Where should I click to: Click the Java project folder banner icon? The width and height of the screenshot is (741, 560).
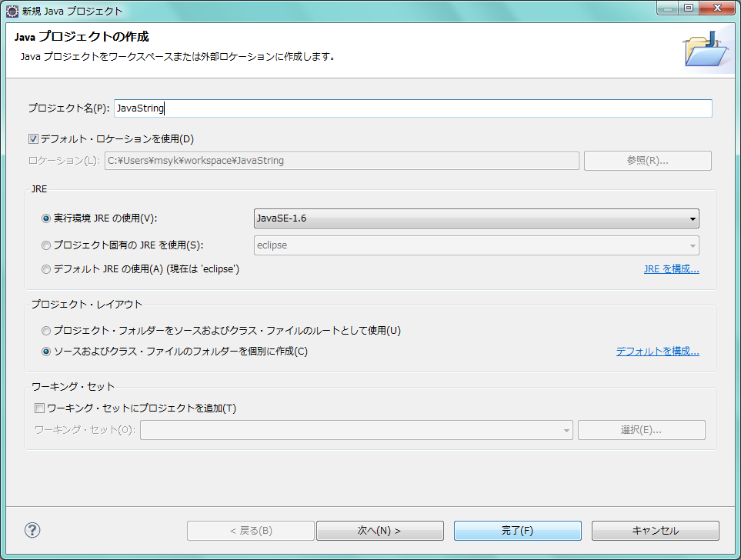tap(705, 50)
